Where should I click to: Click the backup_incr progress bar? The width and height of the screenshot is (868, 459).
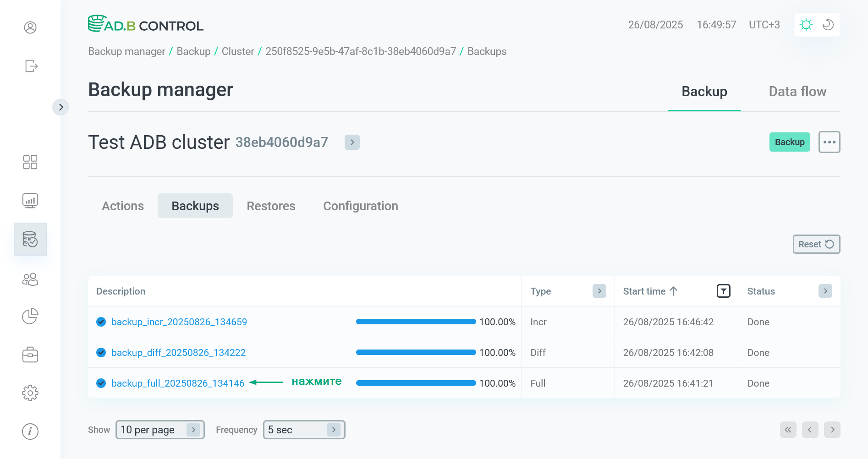tap(416, 322)
